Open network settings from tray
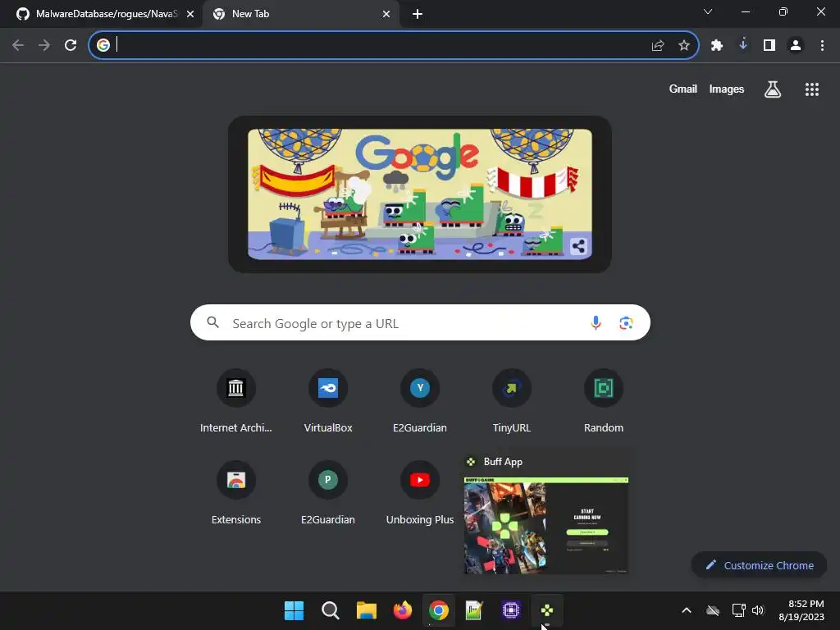840x630 pixels. pyautogui.click(x=739, y=610)
